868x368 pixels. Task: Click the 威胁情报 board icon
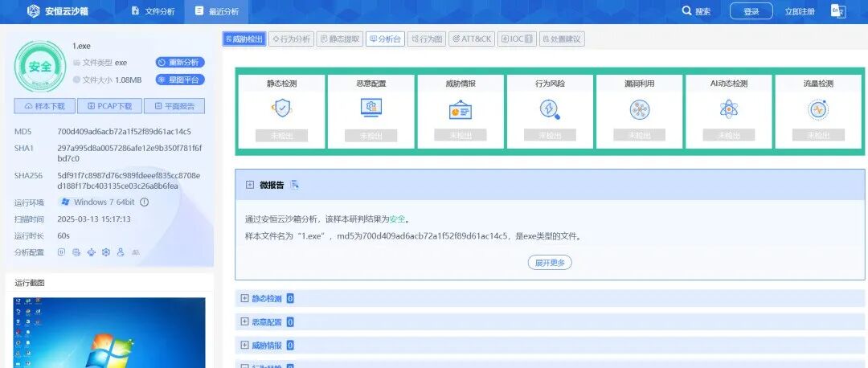[460, 109]
